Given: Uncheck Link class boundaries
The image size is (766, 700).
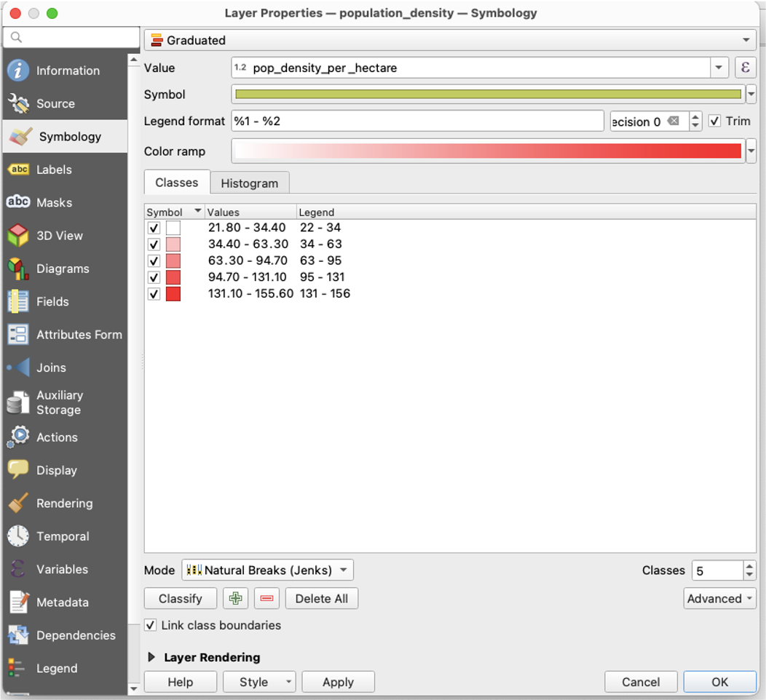Looking at the screenshot, I should (x=150, y=625).
